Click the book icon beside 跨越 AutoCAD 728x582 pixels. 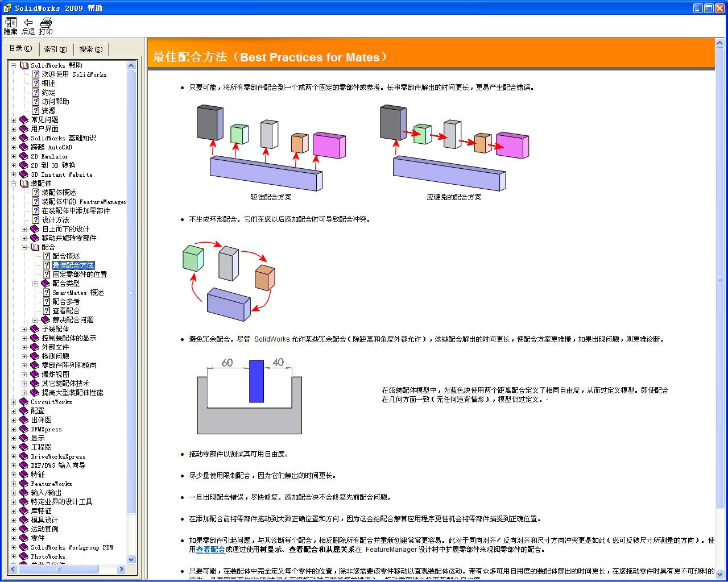click(x=24, y=147)
